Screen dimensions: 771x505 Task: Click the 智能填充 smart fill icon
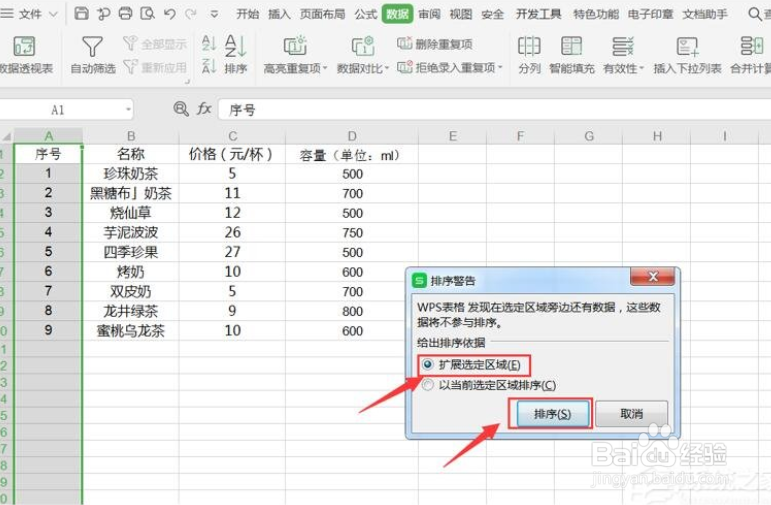pos(571,46)
